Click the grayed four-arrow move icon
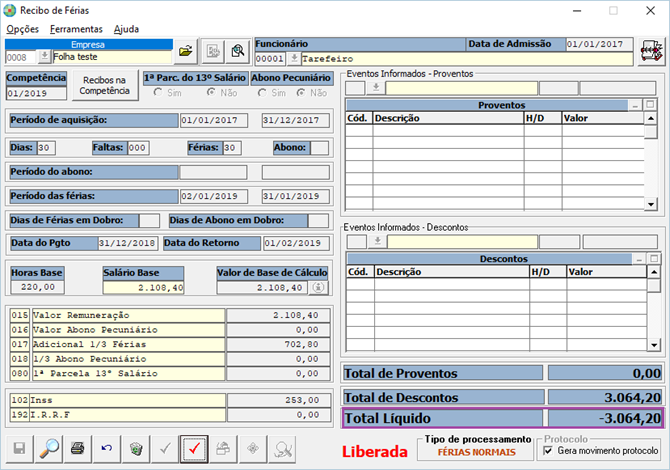This screenshot has width=670, height=470. pos(253,449)
